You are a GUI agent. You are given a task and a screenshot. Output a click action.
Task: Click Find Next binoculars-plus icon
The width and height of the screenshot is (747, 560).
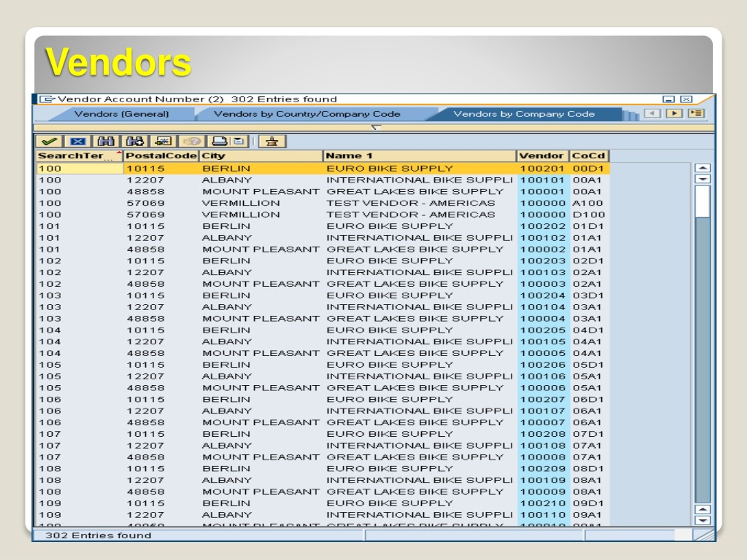tap(135, 141)
